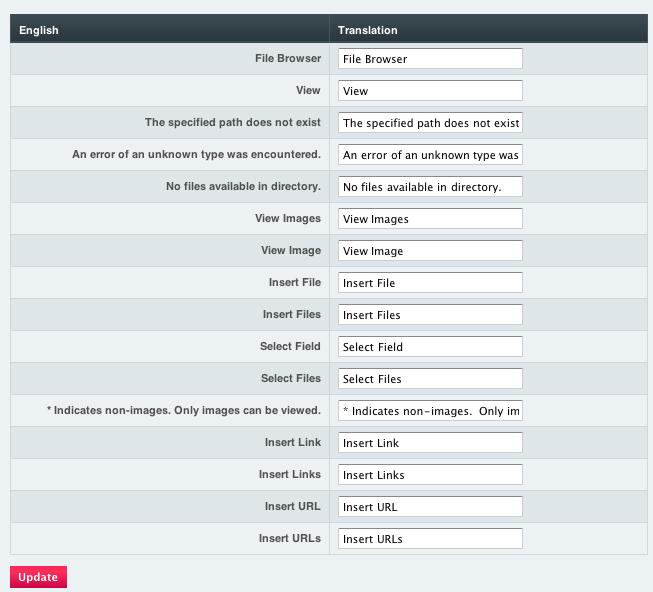This screenshot has width=653, height=592.
Task: Focus the Insert Link translation input
Action: [x=430, y=443]
